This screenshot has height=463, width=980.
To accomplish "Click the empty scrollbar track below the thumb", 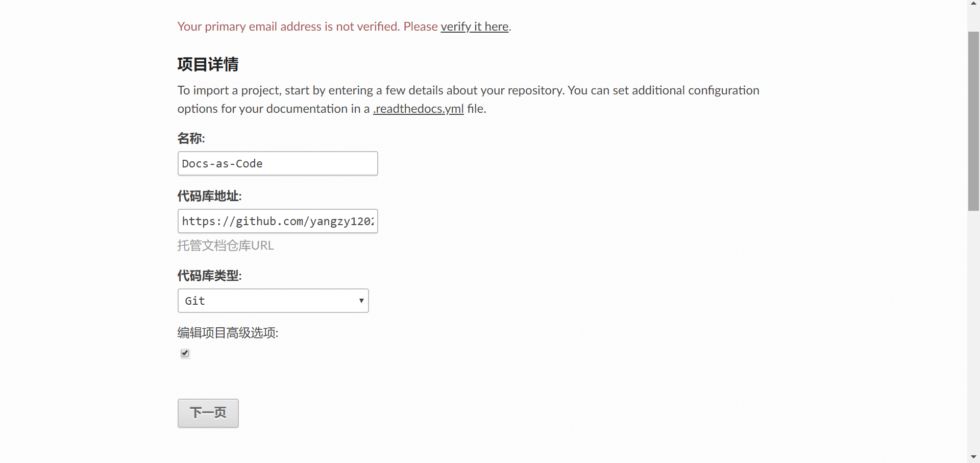I will tap(973, 332).
